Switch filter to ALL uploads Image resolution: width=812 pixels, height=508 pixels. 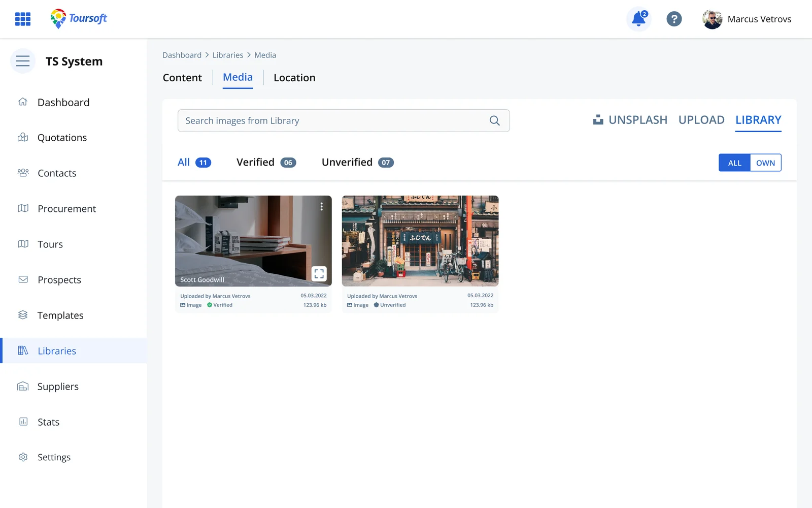click(x=734, y=163)
